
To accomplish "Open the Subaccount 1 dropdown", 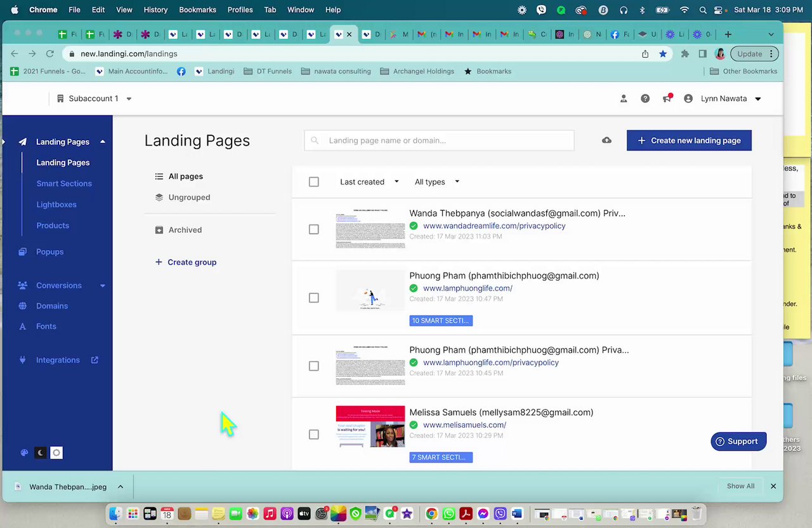I will [94, 98].
